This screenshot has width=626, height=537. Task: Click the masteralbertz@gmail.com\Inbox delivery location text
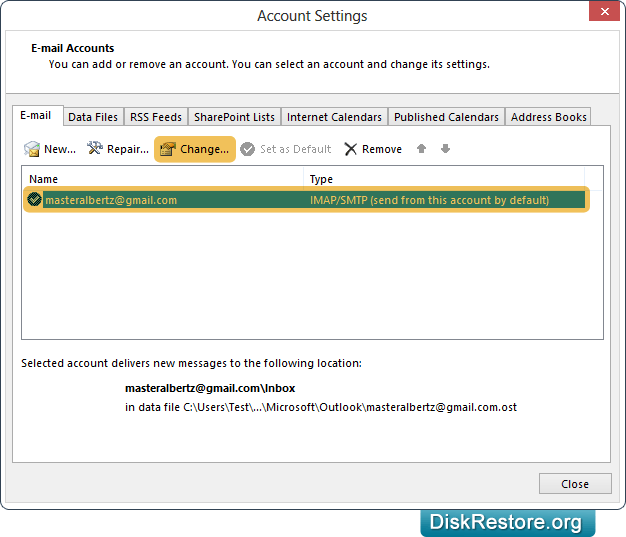210,388
